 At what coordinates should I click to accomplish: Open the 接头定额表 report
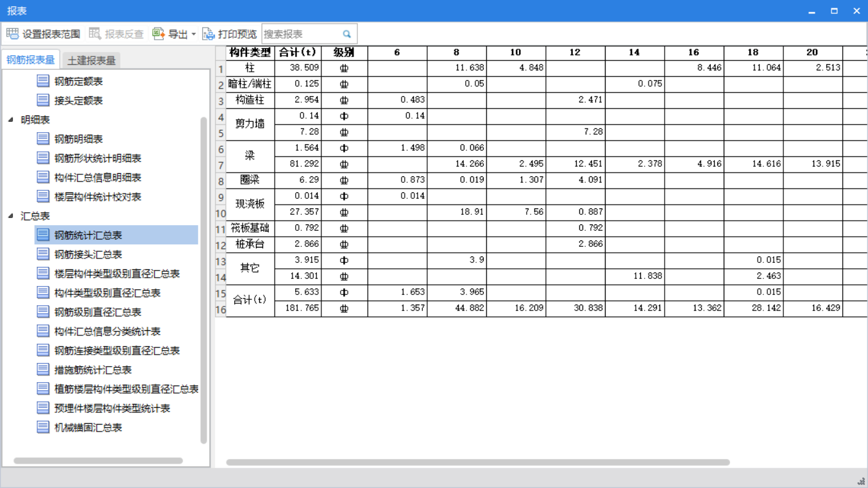coord(78,101)
